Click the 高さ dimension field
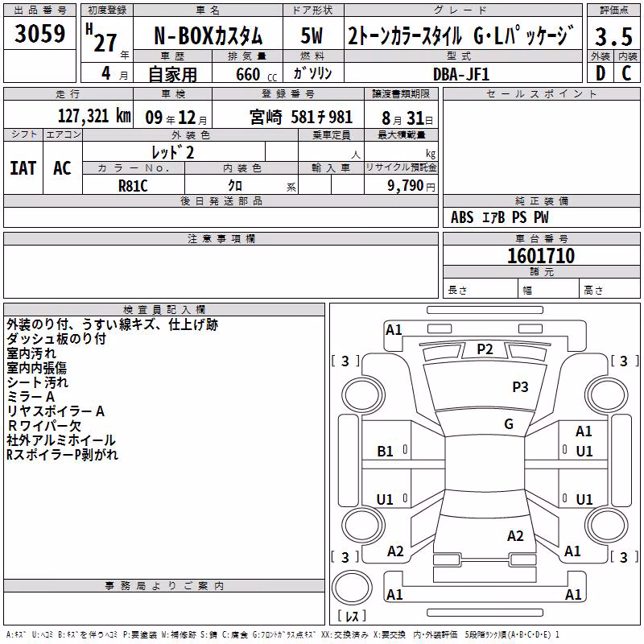 point(609,288)
